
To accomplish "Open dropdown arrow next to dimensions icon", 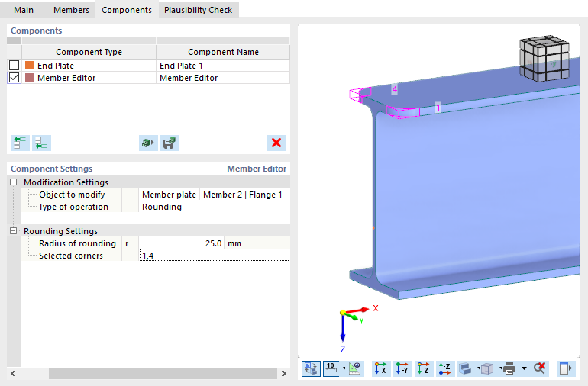I will tap(344, 368).
